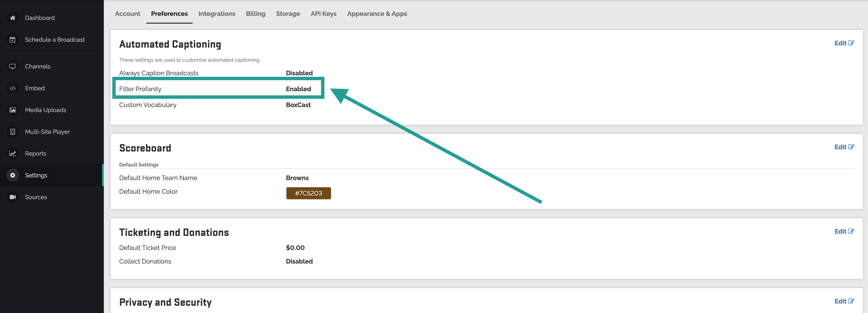The width and height of the screenshot is (868, 313).
Task: Switch to the Account tab
Action: [x=127, y=14]
